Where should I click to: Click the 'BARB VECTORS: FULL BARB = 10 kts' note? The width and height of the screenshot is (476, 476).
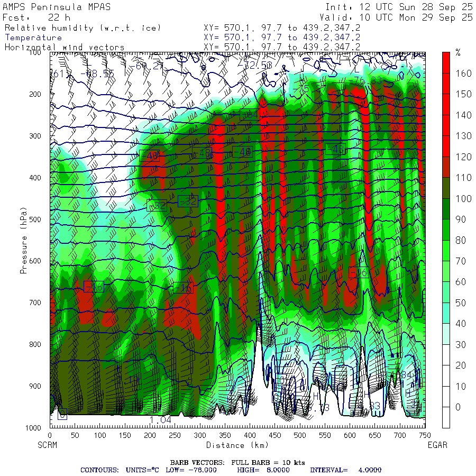(x=237, y=463)
